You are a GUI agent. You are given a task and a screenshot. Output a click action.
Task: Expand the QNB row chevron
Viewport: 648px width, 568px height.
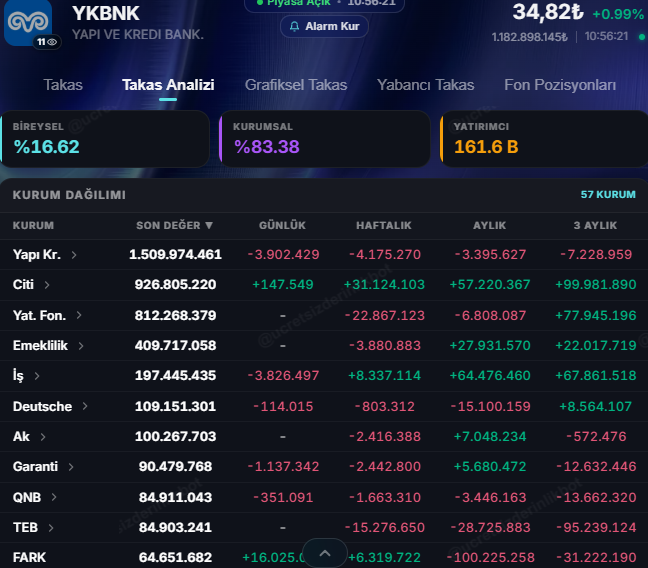coord(54,497)
